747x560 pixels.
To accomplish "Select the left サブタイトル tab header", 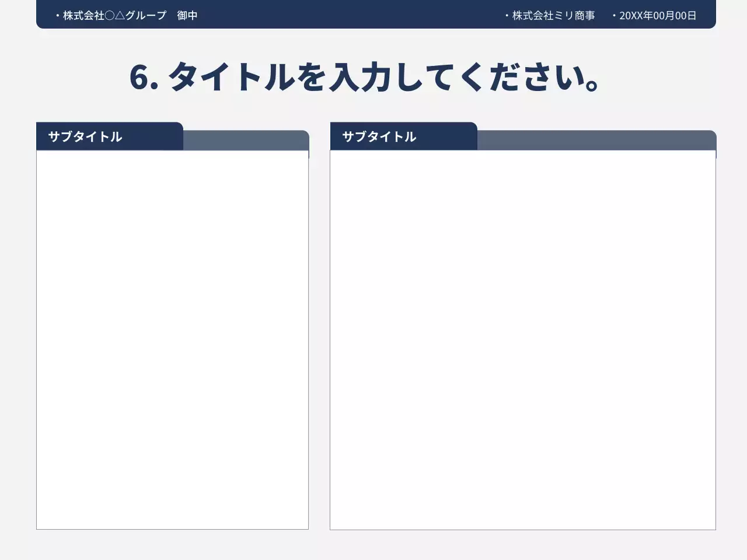I will click(85, 136).
